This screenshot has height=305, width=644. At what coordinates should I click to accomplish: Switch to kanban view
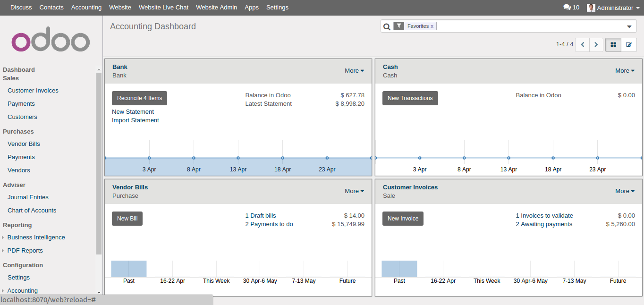click(x=613, y=44)
